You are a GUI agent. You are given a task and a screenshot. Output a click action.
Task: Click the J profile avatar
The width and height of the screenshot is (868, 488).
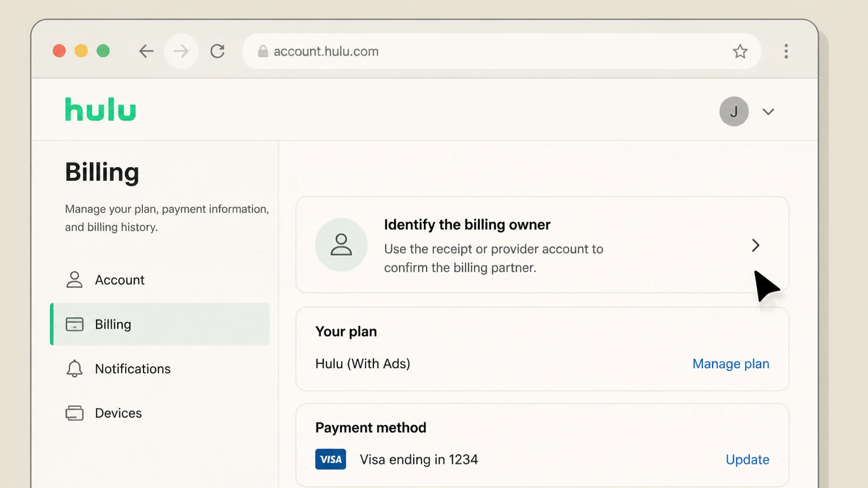point(734,111)
